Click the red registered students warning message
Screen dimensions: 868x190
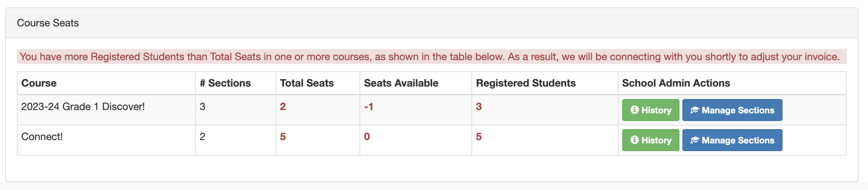pos(429,57)
